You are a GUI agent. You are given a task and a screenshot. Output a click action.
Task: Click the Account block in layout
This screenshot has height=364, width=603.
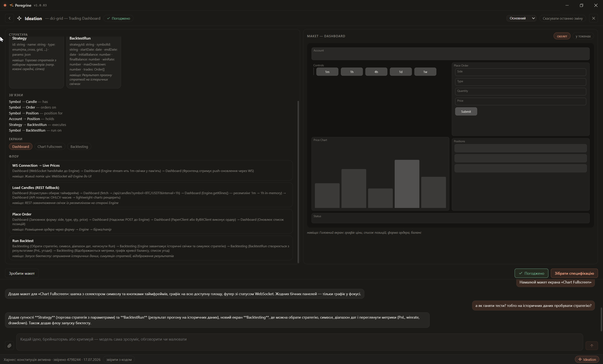point(450,54)
